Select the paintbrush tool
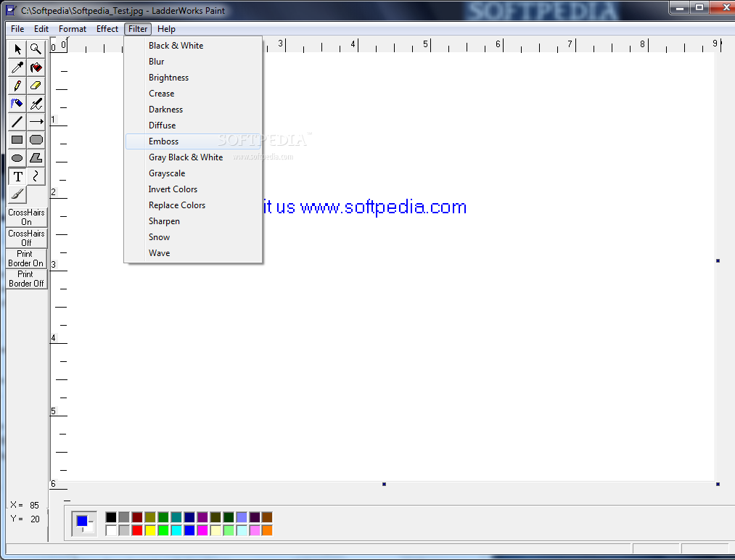Screen dimensions: 735x560 pos(17,194)
